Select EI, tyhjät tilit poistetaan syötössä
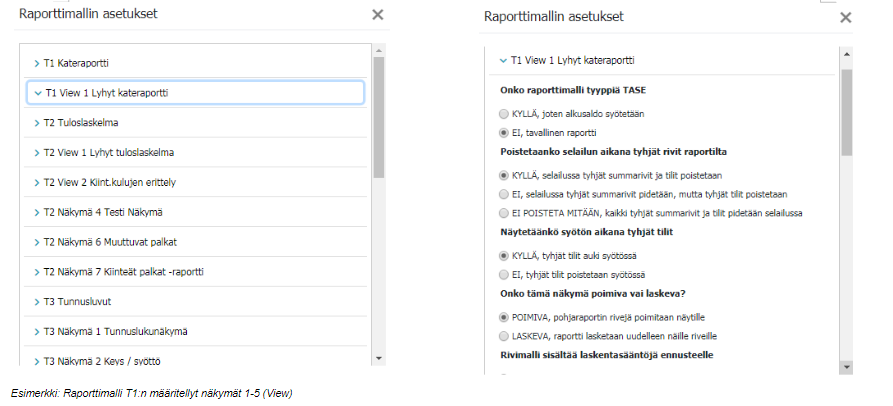The width and height of the screenshot is (893, 406). click(503, 274)
